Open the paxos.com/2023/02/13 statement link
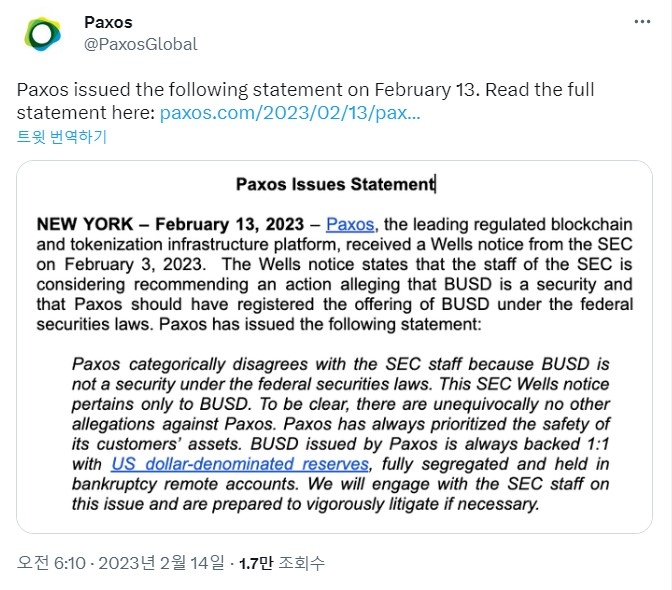 click(x=290, y=113)
